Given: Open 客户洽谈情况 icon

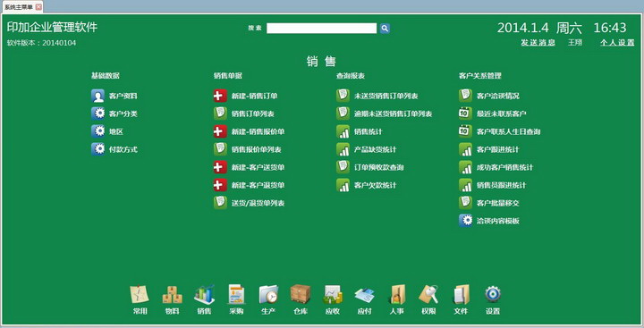Looking at the screenshot, I should (465, 96).
